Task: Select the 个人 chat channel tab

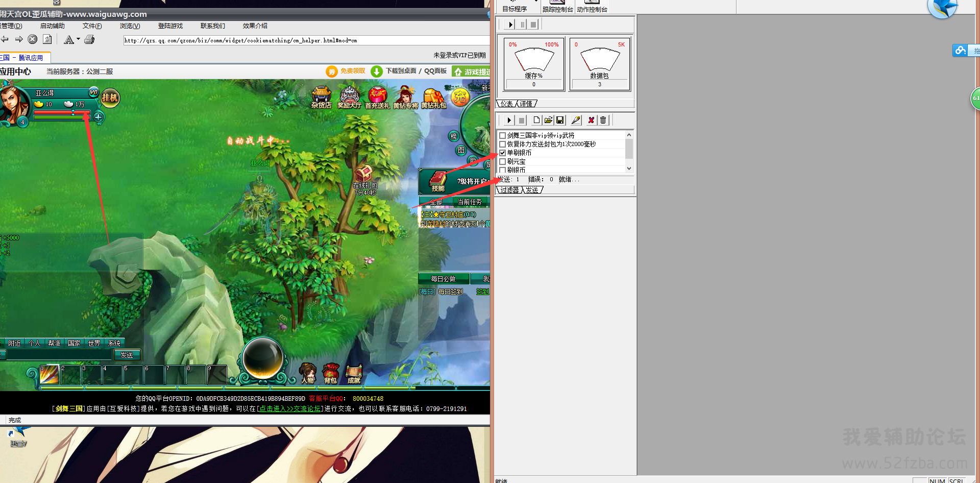Action: click(34, 343)
